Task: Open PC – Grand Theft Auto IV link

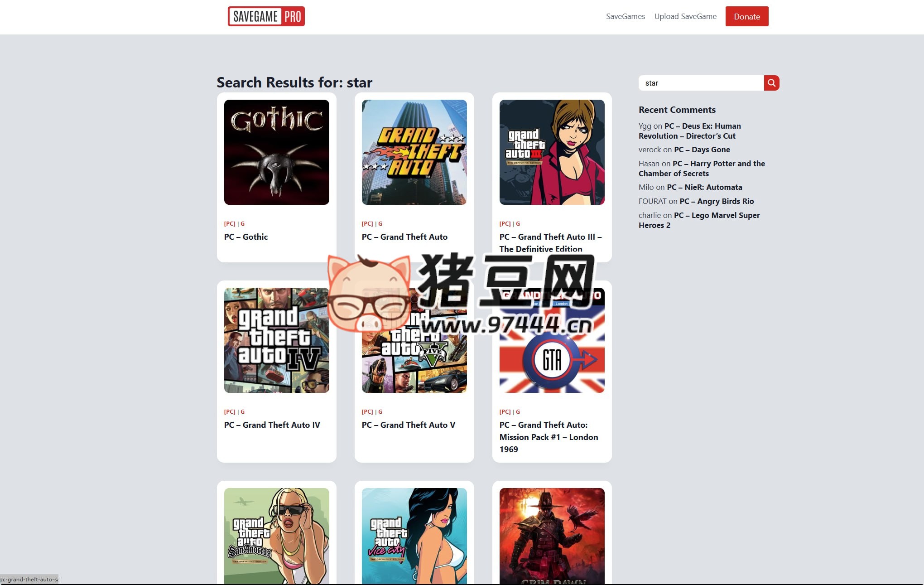Action: click(272, 425)
